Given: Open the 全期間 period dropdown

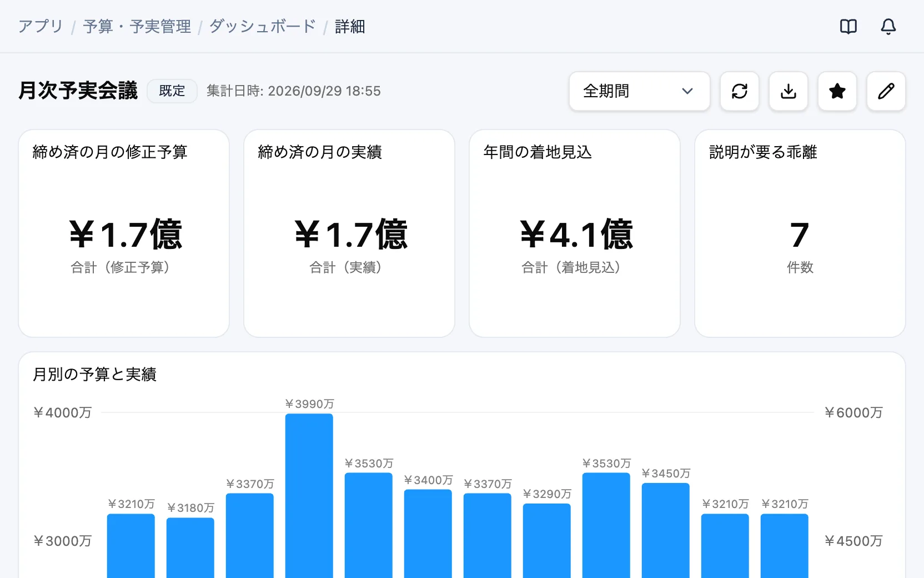Looking at the screenshot, I should coord(640,91).
